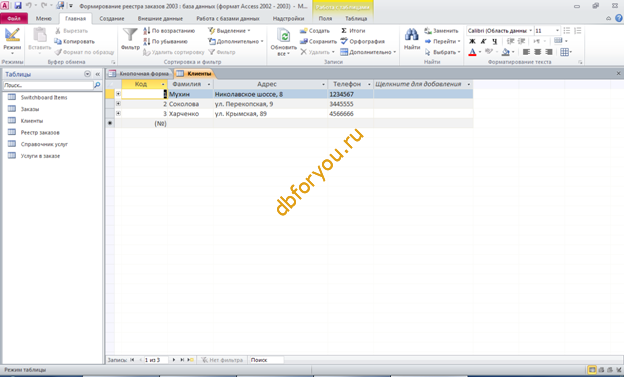Switch to Кнопочная форма document tab

pos(139,74)
